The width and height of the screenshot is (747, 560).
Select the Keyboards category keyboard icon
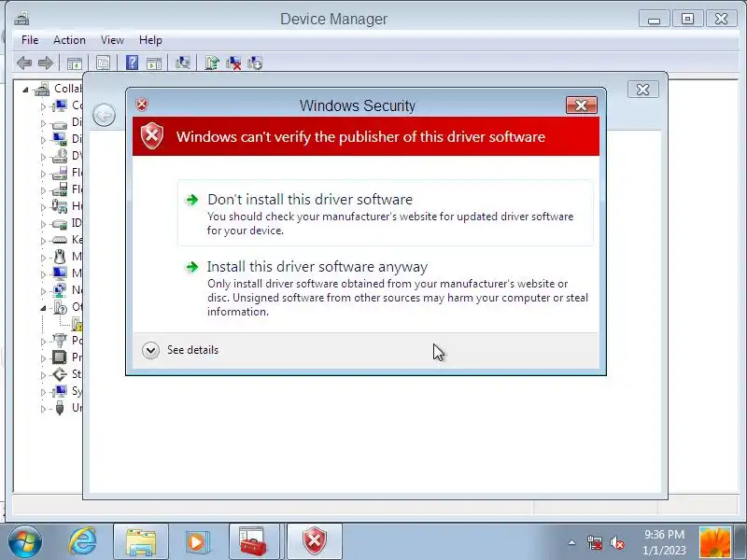click(59, 240)
